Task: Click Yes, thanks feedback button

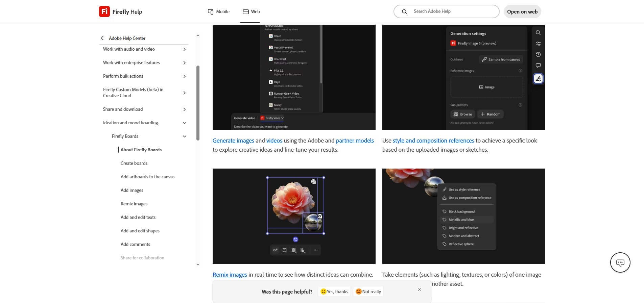Action: pyautogui.click(x=334, y=292)
